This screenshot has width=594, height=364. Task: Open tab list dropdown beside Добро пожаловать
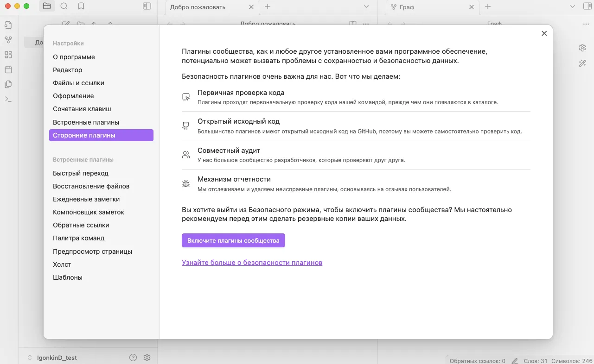tap(366, 6)
